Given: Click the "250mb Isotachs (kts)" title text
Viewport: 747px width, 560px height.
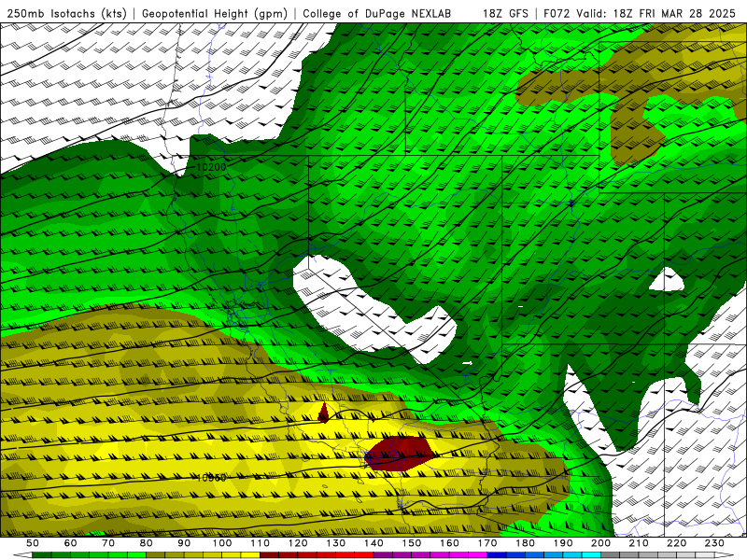Looking at the screenshot, I should pyautogui.click(x=66, y=13).
